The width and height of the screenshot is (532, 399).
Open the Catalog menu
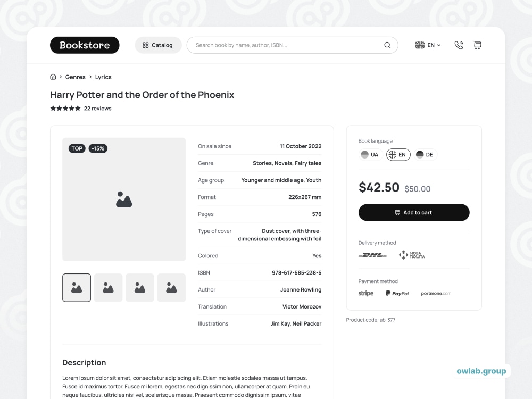point(158,45)
